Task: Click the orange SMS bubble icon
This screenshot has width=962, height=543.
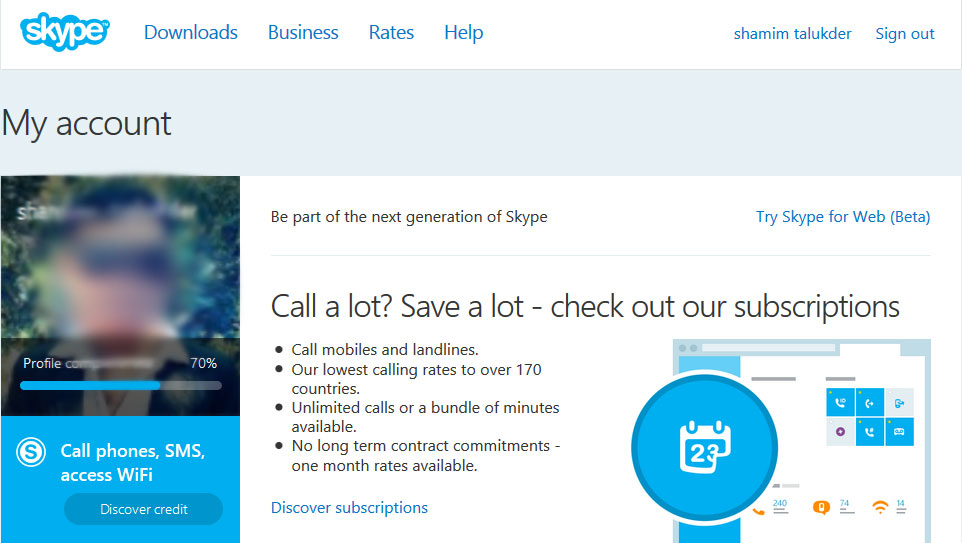Action: pyautogui.click(x=822, y=507)
